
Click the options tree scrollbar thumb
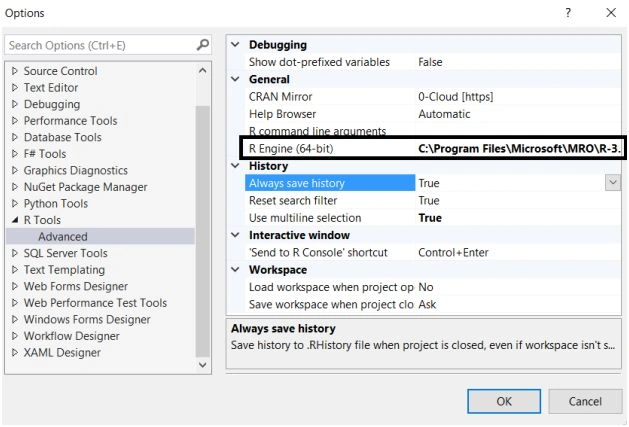coord(203,231)
